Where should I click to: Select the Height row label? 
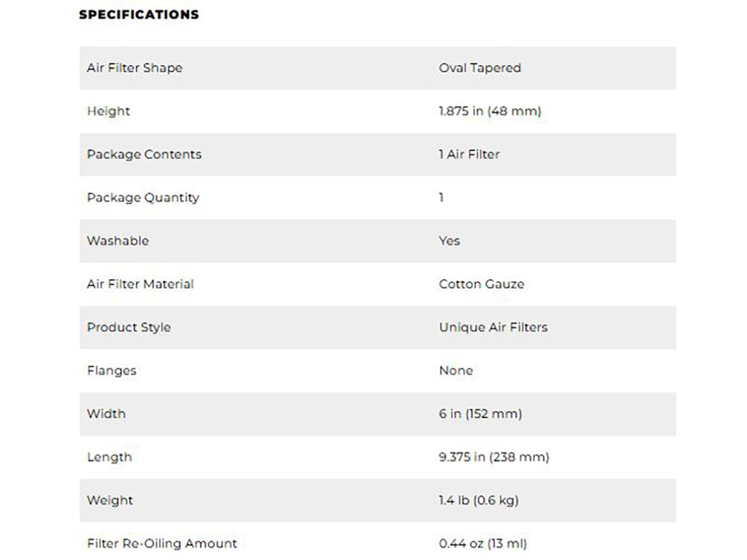click(108, 111)
